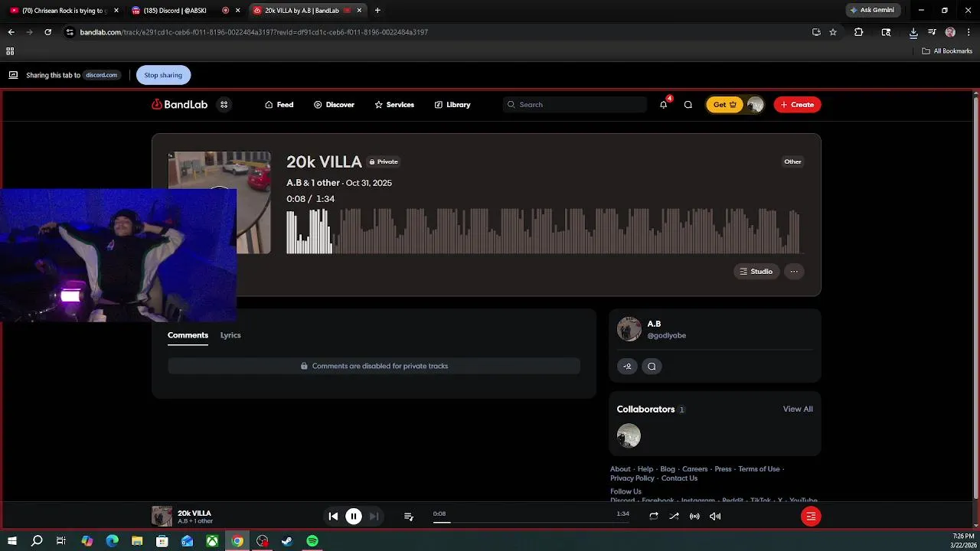Open the chat messages icon in header
The height and width of the screenshot is (551, 980).
688,105
